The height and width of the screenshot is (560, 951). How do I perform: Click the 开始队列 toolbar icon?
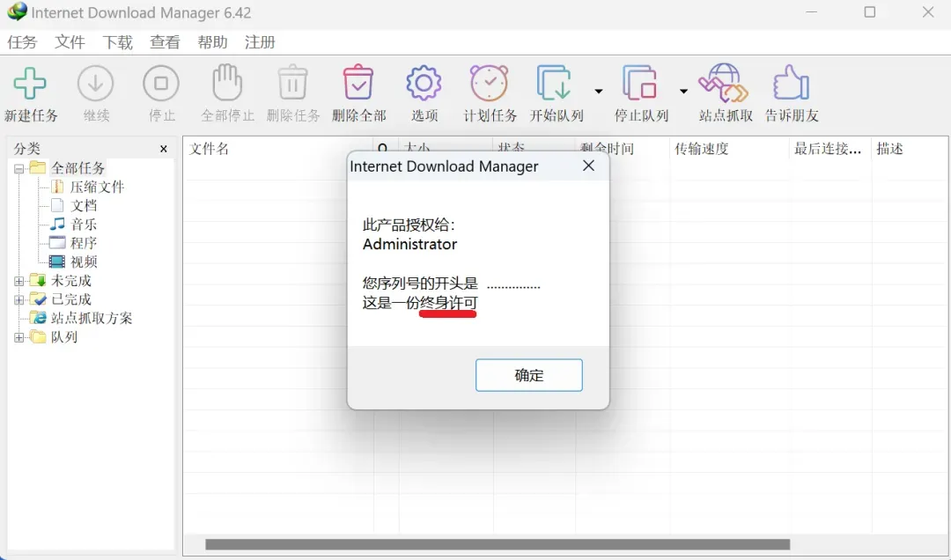555,83
